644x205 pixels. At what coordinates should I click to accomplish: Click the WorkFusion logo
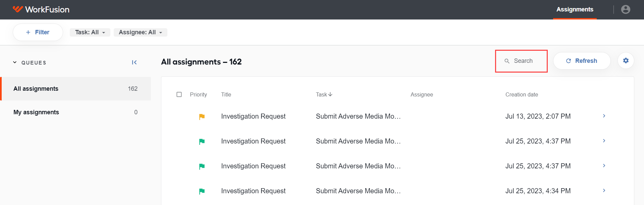coord(41,9)
